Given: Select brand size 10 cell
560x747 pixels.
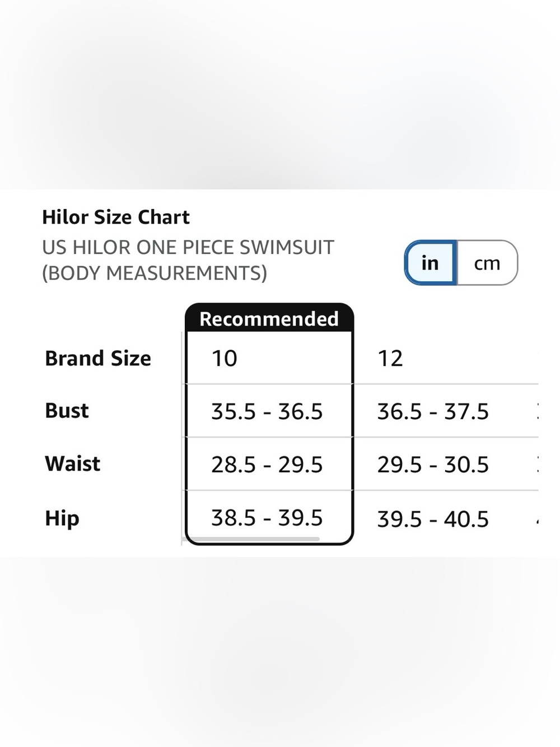Looking at the screenshot, I should click(x=269, y=358).
